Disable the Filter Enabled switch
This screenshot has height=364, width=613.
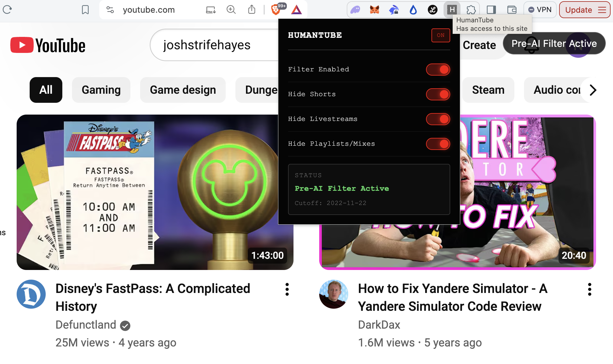[438, 70]
